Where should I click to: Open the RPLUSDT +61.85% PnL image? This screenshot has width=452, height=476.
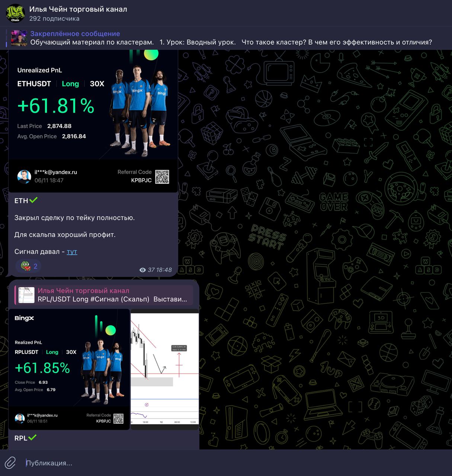[x=69, y=369]
